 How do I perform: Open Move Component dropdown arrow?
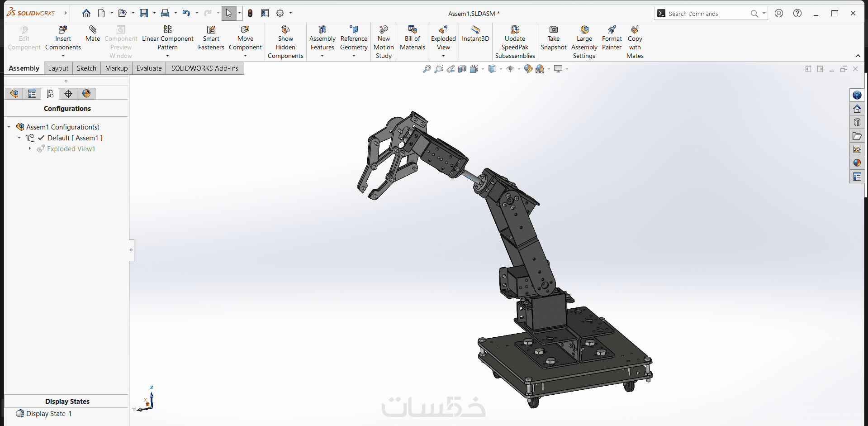coord(245,56)
